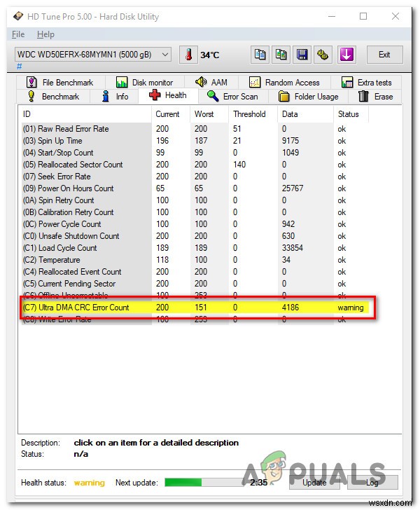Screen dimensions: 420x510
Task: Select the Raw Read Error Rate row
Action: pos(195,129)
